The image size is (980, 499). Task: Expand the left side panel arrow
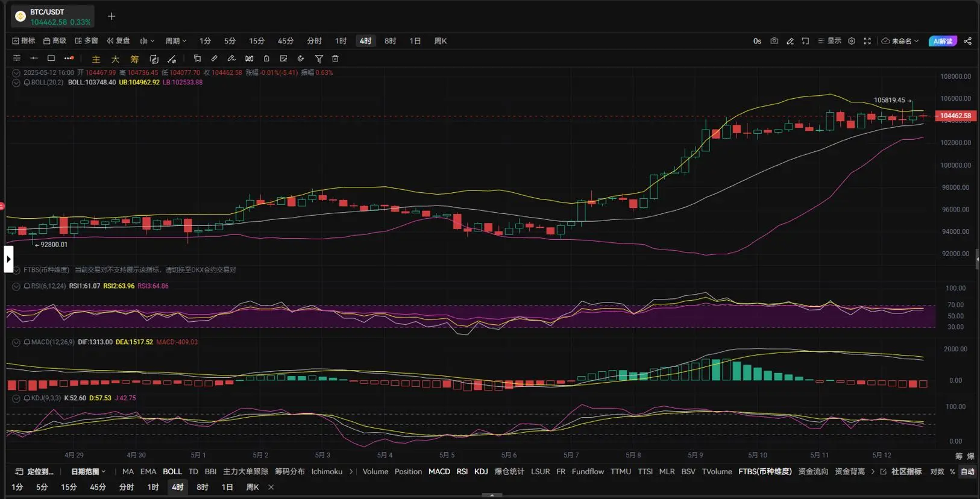coord(8,259)
